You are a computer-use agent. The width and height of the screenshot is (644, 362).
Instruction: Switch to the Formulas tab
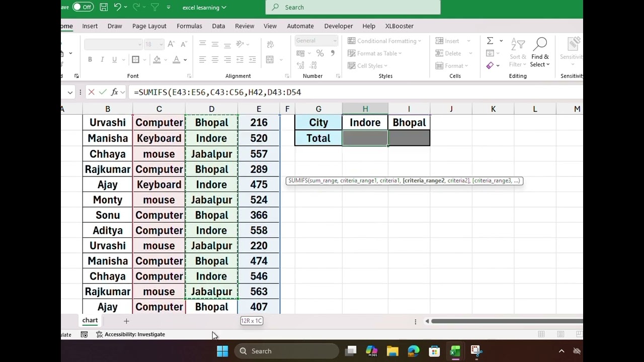click(x=189, y=26)
